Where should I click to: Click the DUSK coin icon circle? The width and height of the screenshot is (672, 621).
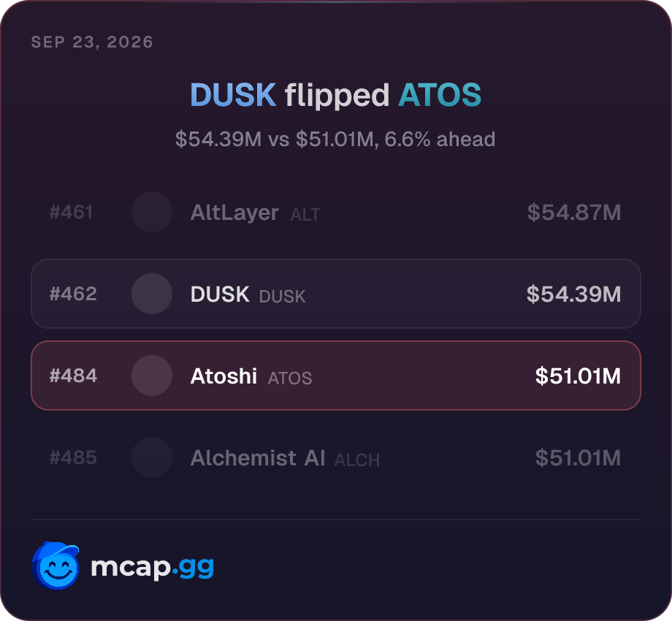152,294
